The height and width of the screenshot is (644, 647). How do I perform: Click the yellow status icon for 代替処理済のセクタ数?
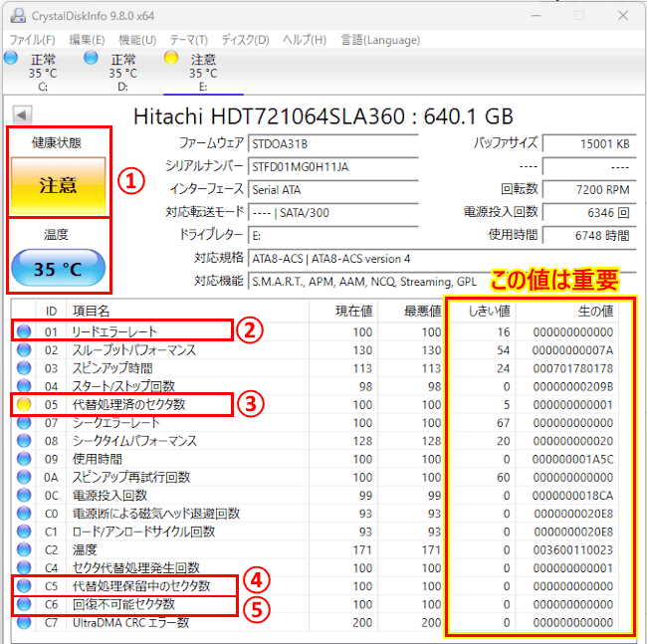tap(24, 404)
